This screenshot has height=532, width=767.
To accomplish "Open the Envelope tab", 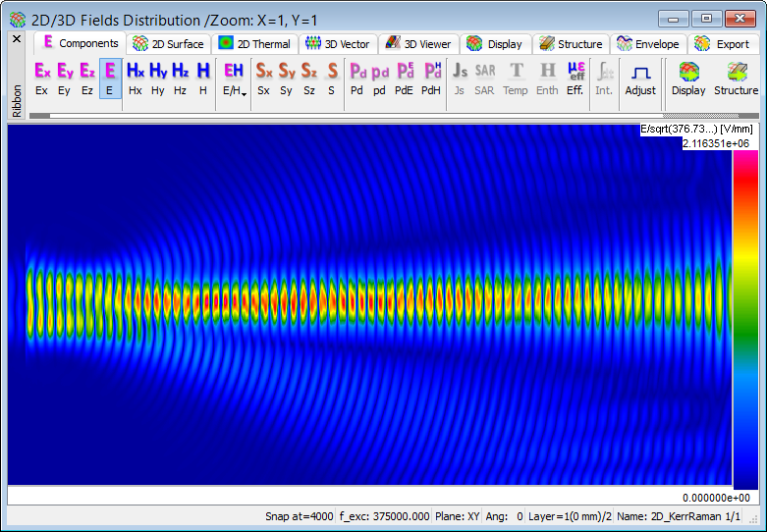I will point(648,44).
